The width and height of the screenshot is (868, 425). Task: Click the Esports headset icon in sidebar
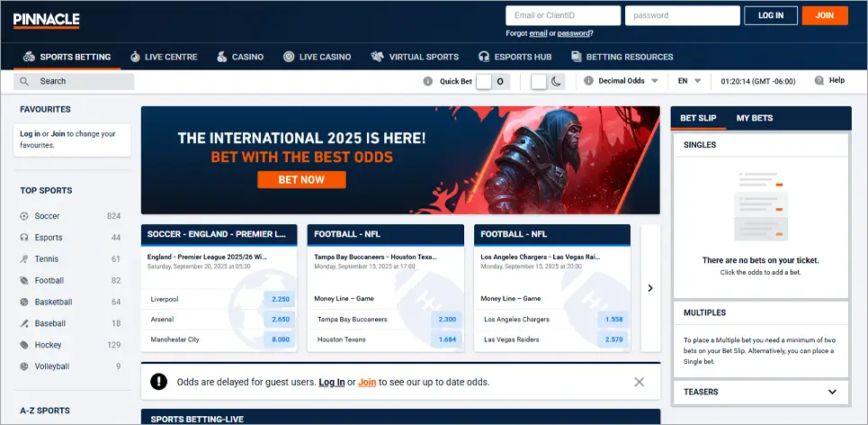(24, 238)
